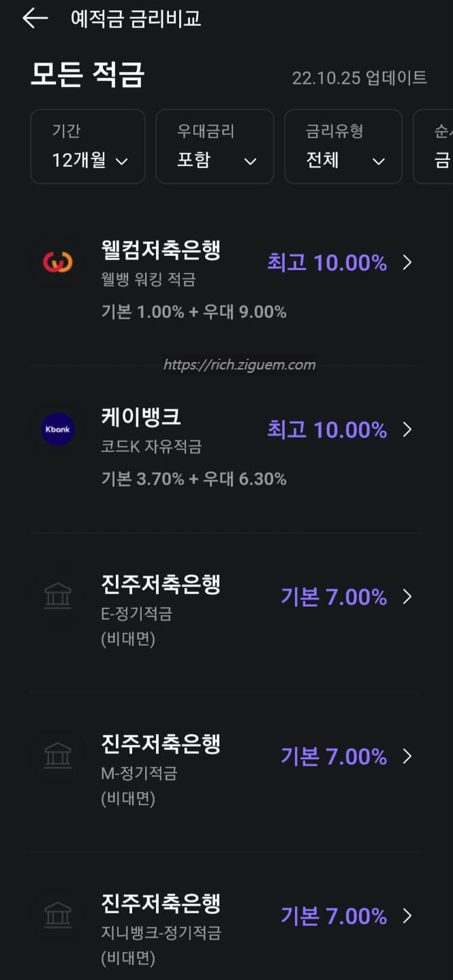The width and height of the screenshot is (453, 980).
Task: Expand the 진주저축은행 M-정기적금 row chevron
Action: 407,756
